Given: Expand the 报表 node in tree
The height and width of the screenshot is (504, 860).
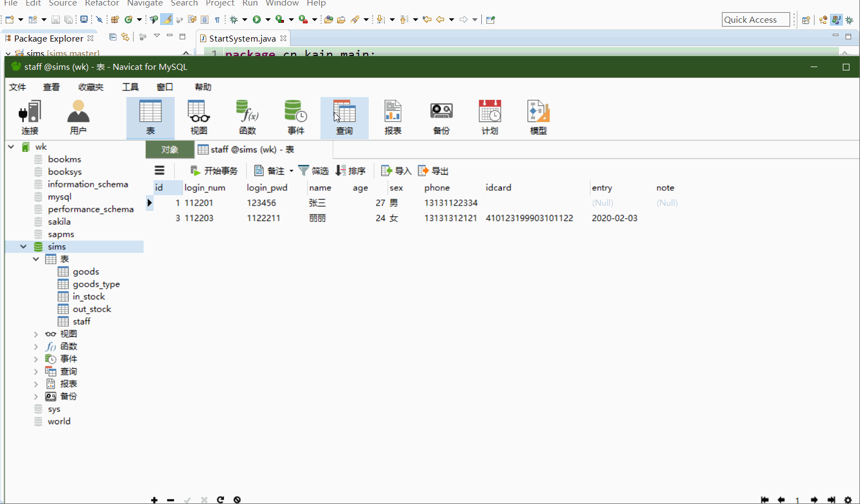Looking at the screenshot, I should (36, 384).
